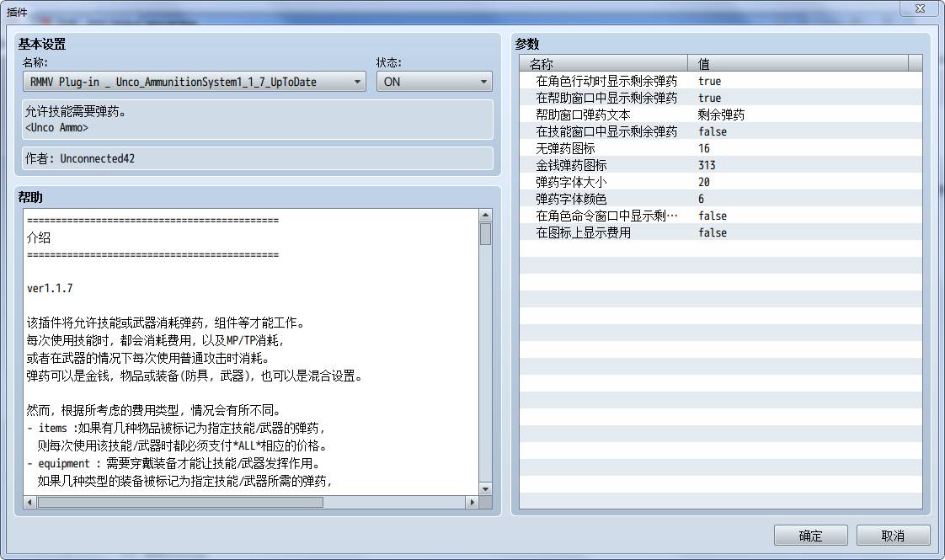Click 介绍 heading in help text
Screen dimensions: 945x560
(39, 237)
